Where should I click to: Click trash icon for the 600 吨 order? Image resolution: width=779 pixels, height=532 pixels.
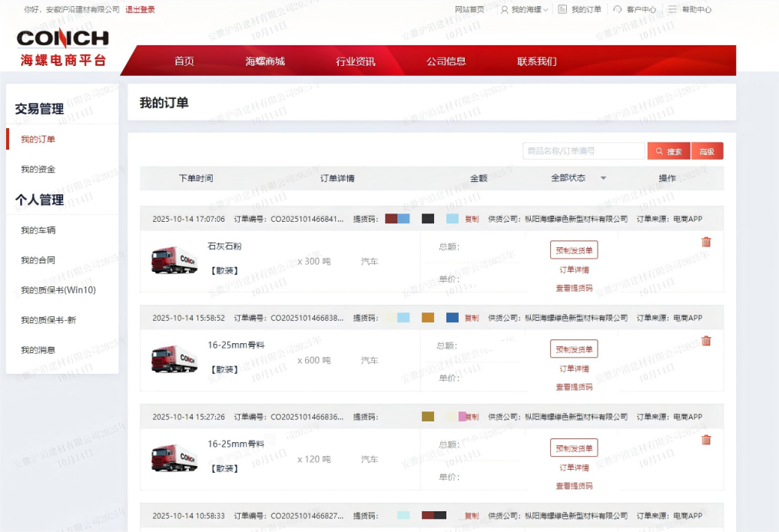(706, 341)
